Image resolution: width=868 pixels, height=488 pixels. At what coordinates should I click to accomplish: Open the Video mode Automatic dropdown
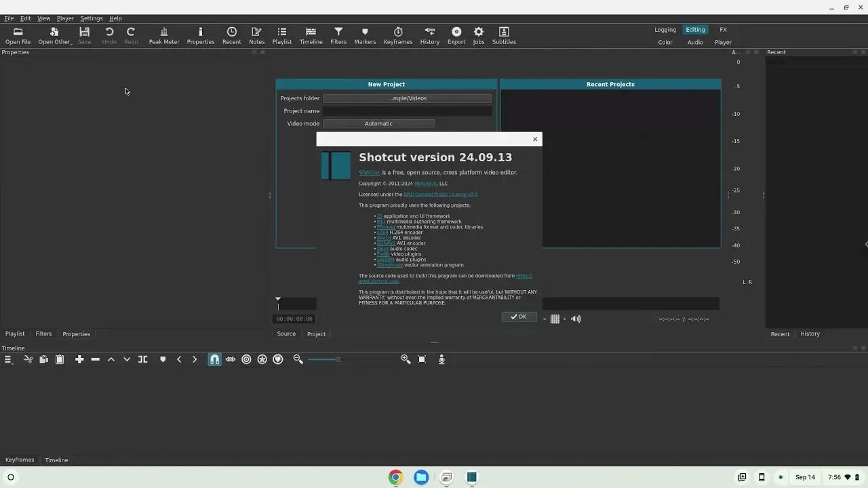[378, 123]
